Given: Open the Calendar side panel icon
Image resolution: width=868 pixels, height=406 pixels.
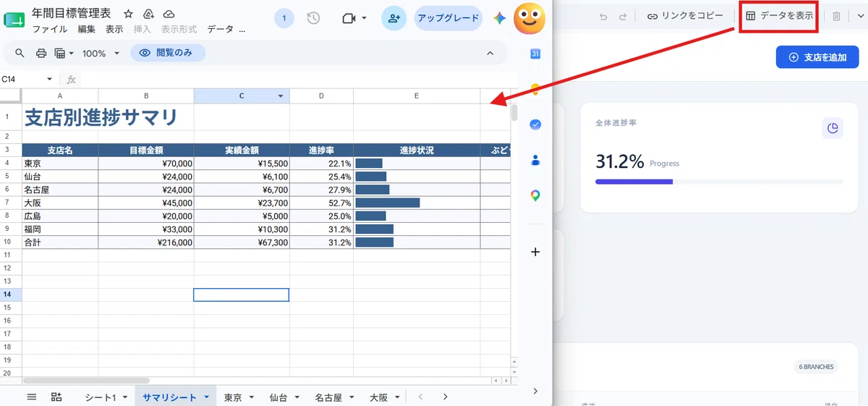Looking at the screenshot, I should [x=535, y=54].
